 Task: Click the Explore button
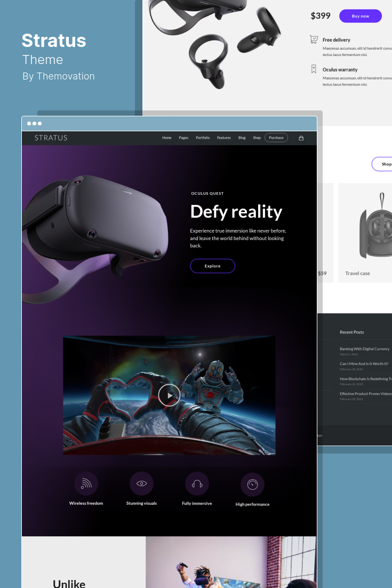[x=212, y=266]
